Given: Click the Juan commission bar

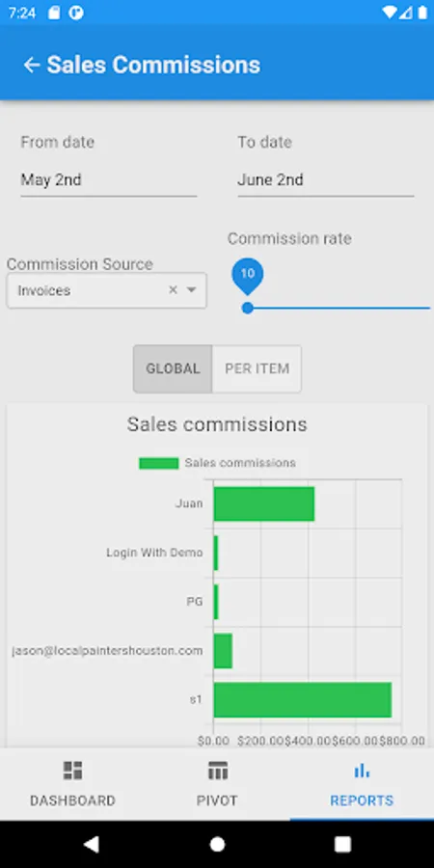Looking at the screenshot, I should [264, 503].
